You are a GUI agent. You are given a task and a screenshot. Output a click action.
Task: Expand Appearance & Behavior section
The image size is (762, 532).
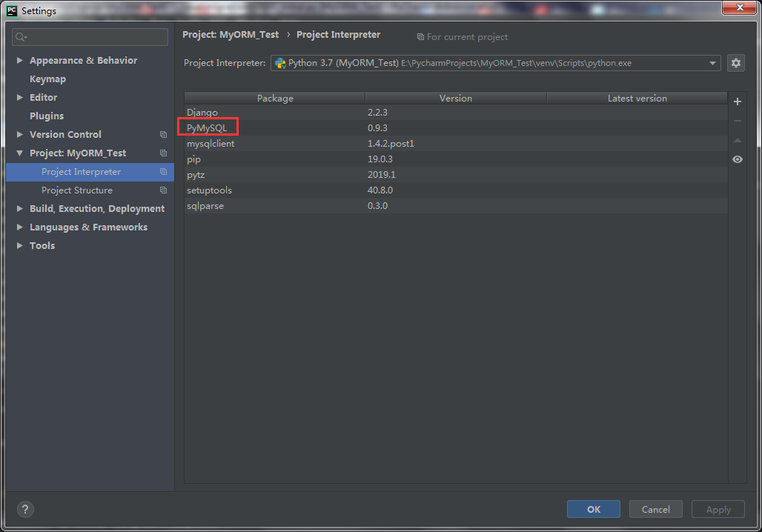pyautogui.click(x=19, y=60)
